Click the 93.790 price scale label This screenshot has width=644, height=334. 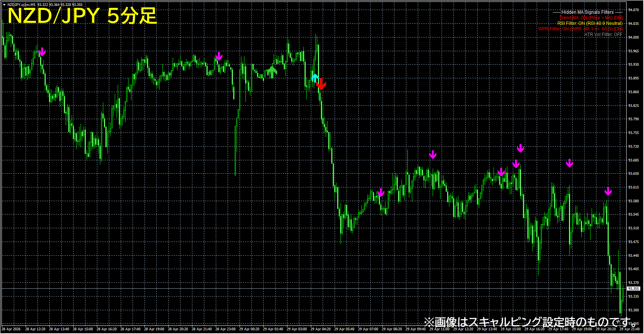pyautogui.click(x=634, y=119)
